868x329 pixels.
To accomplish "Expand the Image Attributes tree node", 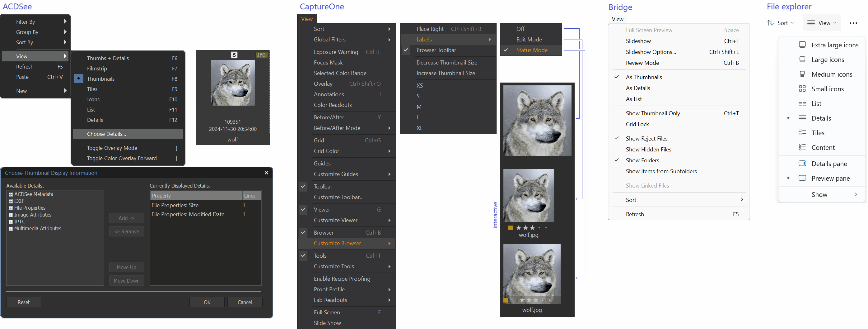I will [x=11, y=215].
